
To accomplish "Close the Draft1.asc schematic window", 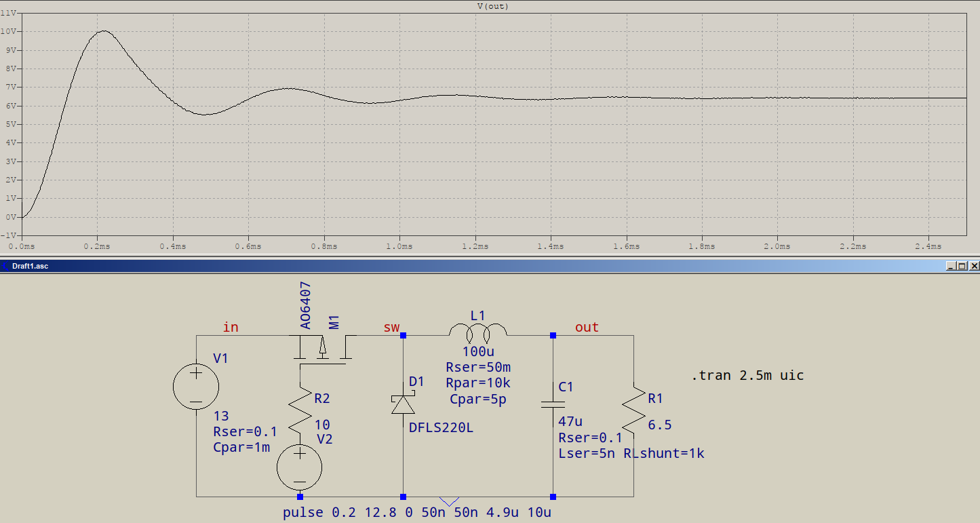I will point(974,267).
